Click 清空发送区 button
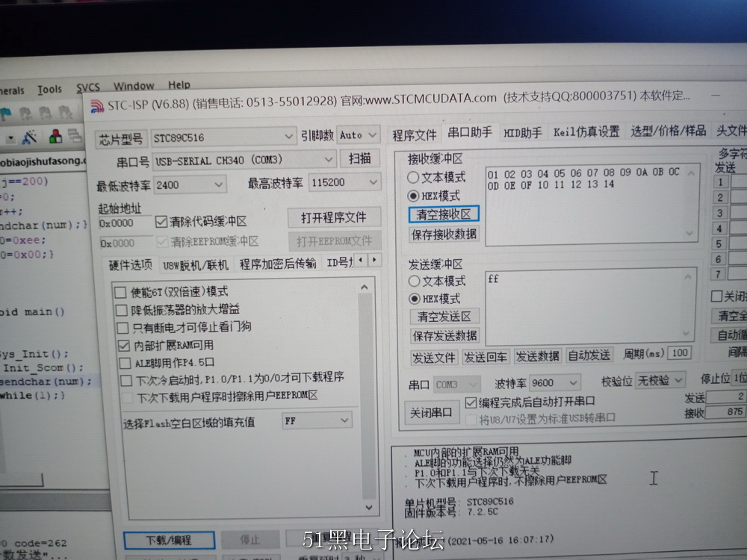Viewport: 747px width, 560px height. coord(444,316)
